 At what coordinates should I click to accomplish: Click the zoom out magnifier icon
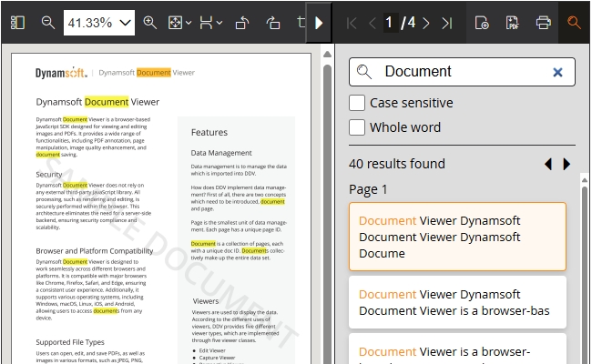[48, 23]
